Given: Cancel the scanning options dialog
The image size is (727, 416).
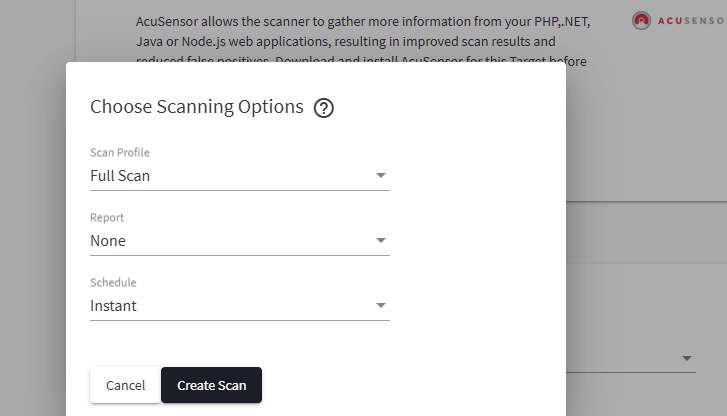Looking at the screenshot, I should pos(125,385).
